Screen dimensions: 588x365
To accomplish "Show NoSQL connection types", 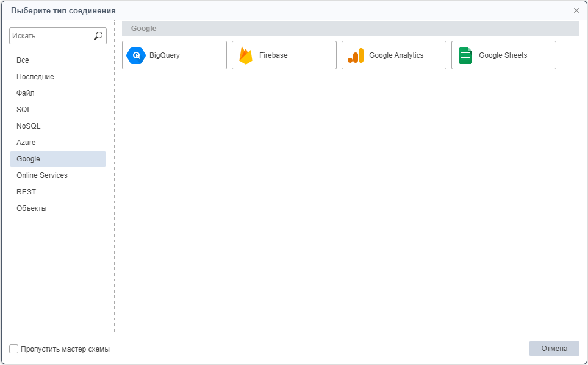I will (x=29, y=126).
